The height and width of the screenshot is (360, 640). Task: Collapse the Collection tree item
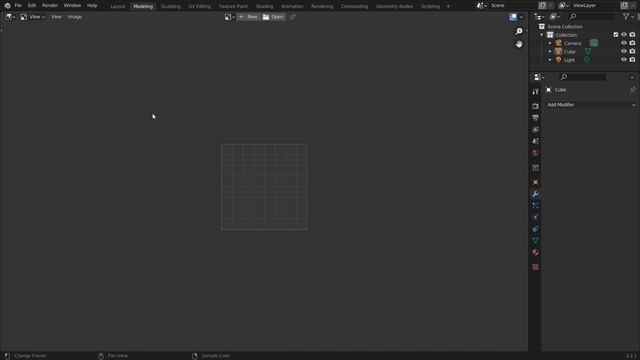pyautogui.click(x=542, y=35)
